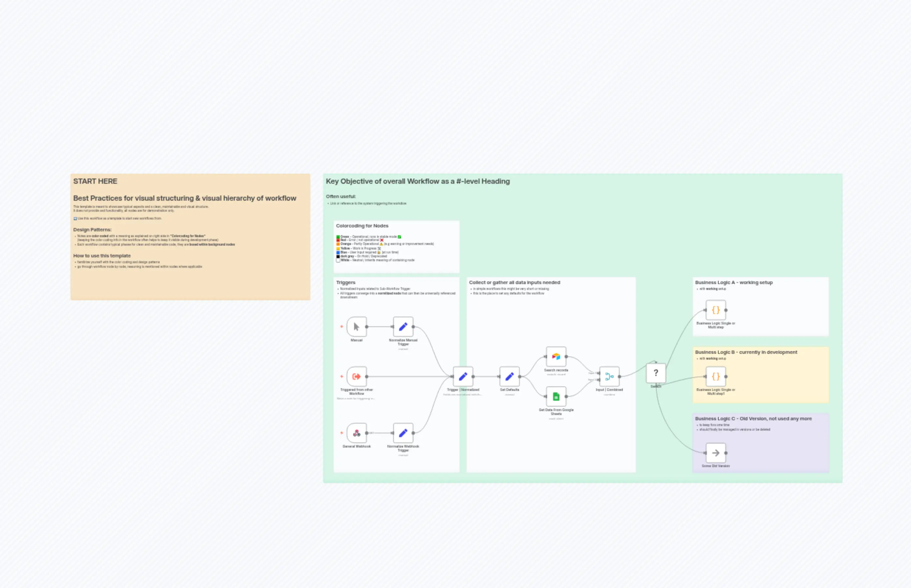Click the Airtable Search records node

(556, 357)
